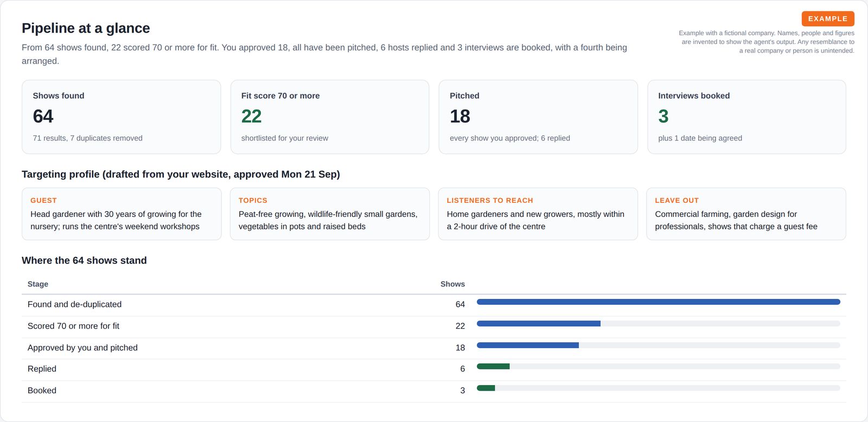
Task: Click the large 18 value in Pitched card
Action: click(x=460, y=116)
